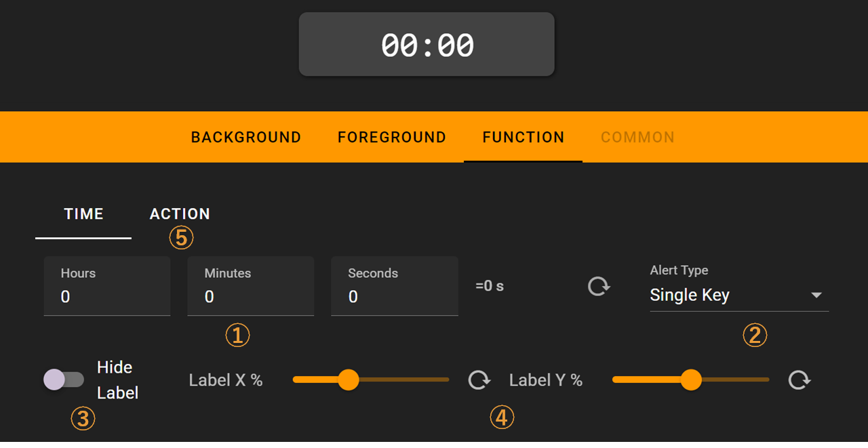Reset the time with the refresh icon beside =0 s
Image resolution: width=868 pixels, height=448 pixels.
(x=599, y=286)
